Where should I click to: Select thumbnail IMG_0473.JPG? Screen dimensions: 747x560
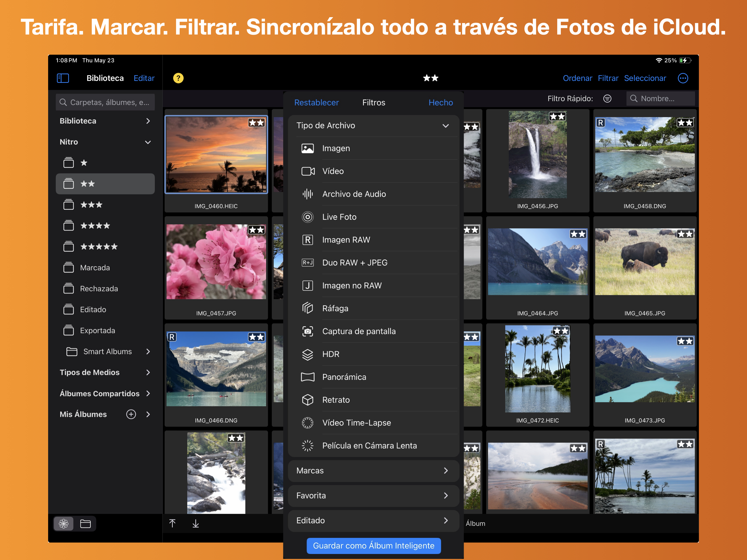tap(645, 375)
